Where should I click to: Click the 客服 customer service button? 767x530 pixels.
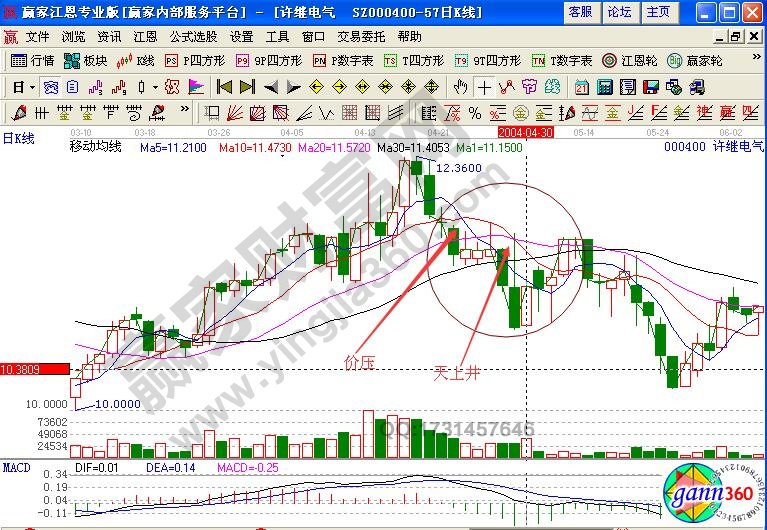coord(579,12)
